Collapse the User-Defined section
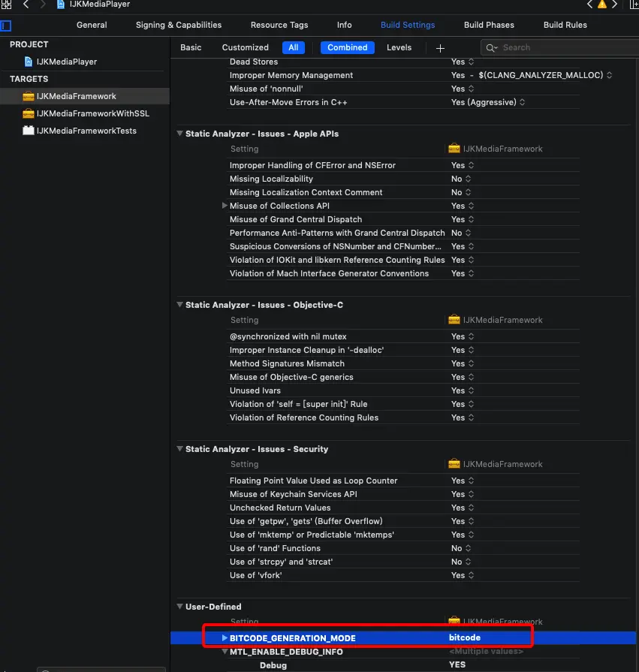This screenshot has height=672, width=639. [x=179, y=607]
